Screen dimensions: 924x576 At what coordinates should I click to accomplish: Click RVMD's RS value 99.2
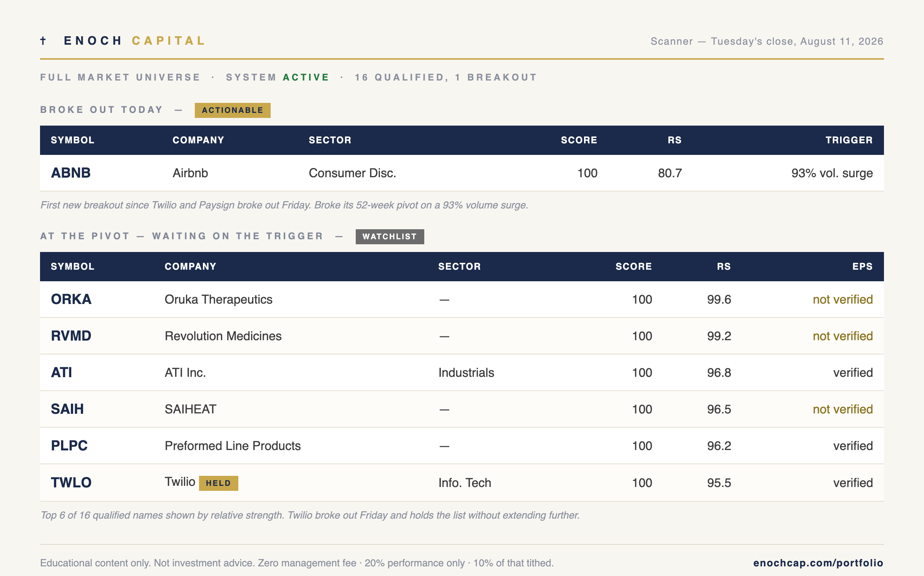click(719, 336)
